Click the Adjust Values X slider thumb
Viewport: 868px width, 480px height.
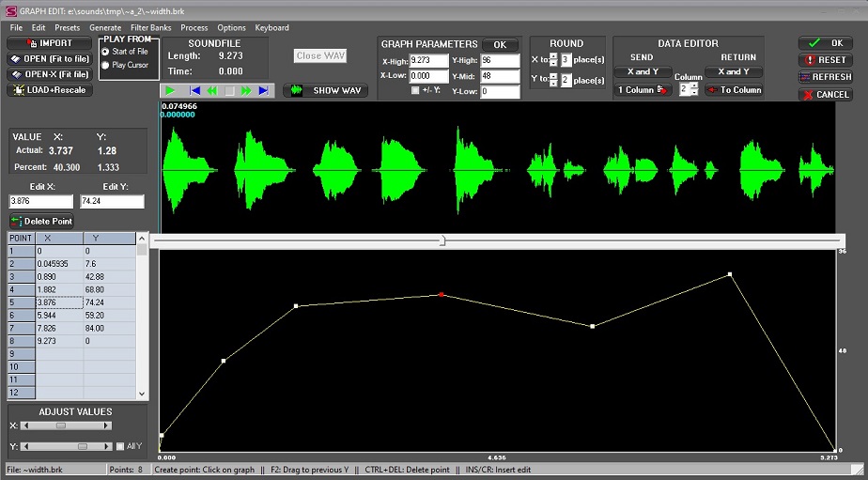pos(61,426)
